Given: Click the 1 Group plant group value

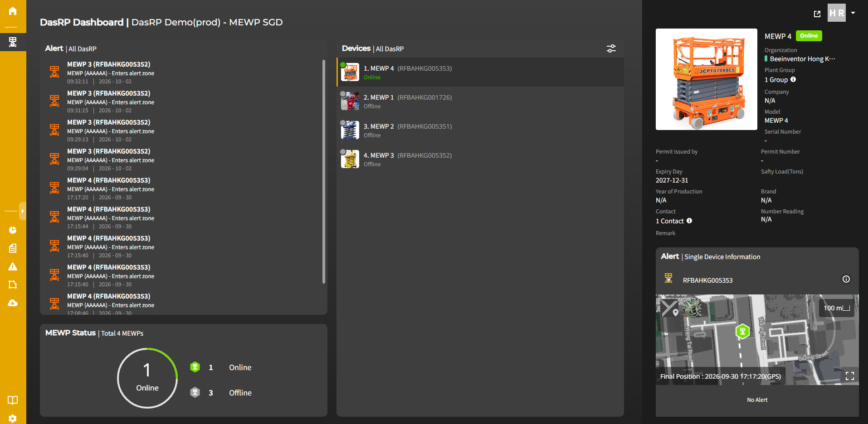Looking at the screenshot, I should 776,80.
